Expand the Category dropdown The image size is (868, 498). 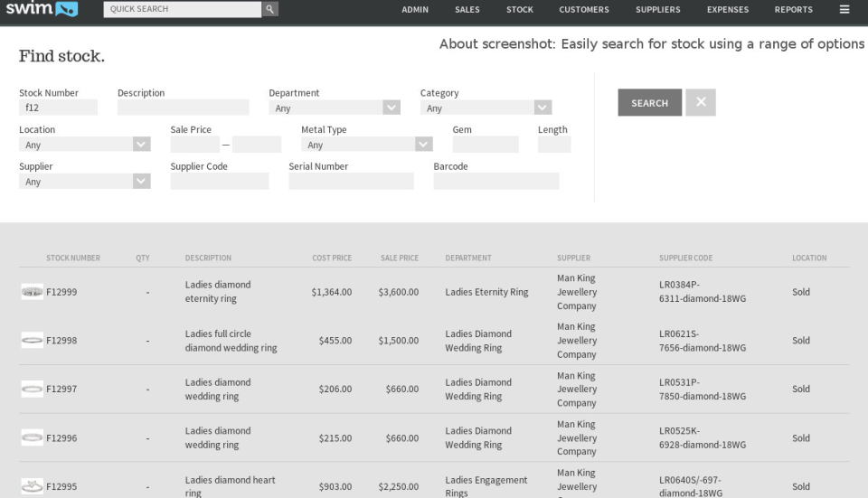click(486, 108)
